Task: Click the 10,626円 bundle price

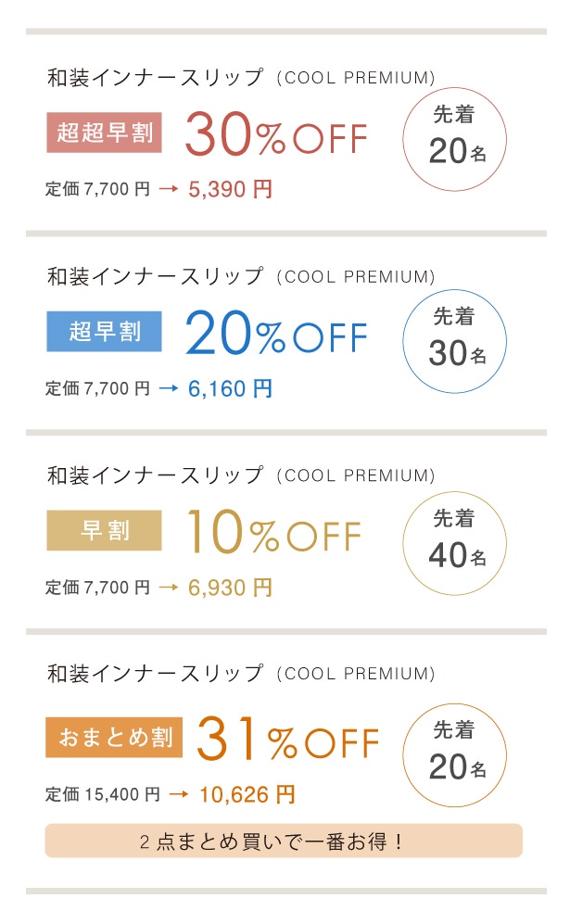Action: (x=247, y=794)
